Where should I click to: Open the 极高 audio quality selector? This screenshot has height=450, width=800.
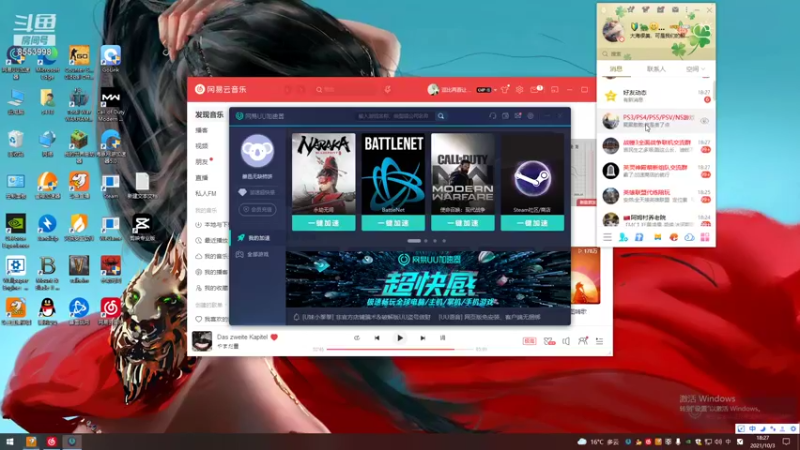[530, 341]
